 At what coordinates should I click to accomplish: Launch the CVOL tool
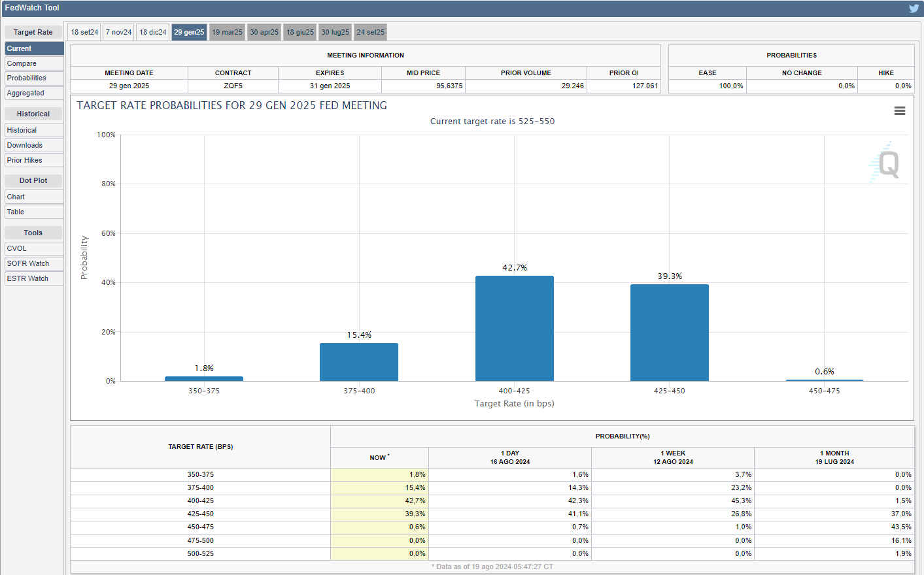click(x=34, y=249)
